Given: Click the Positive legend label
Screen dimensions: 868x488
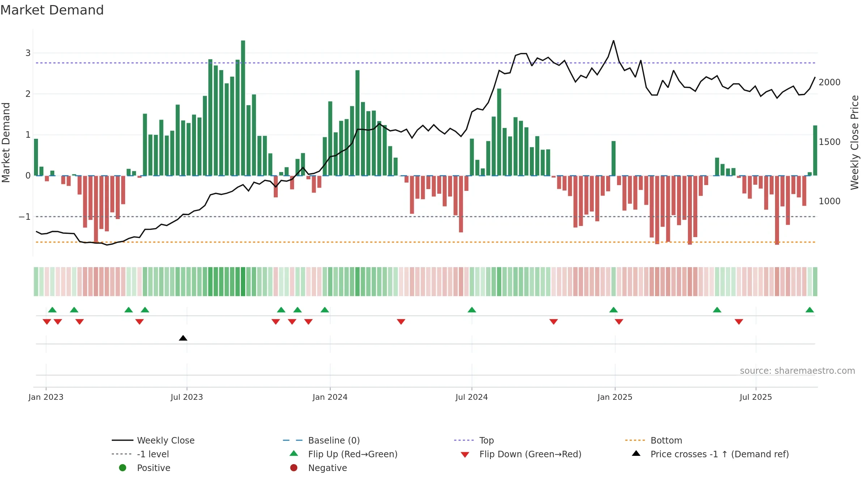Looking at the screenshot, I should [153, 468].
